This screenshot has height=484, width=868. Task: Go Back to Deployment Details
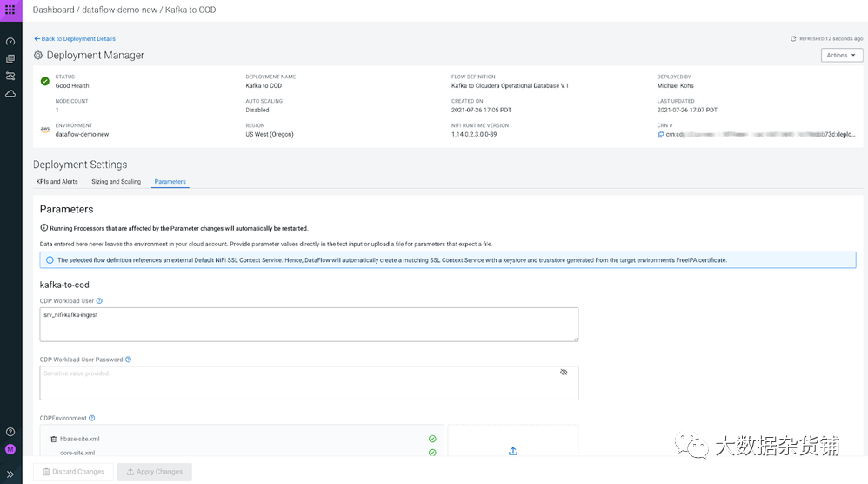point(75,39)
